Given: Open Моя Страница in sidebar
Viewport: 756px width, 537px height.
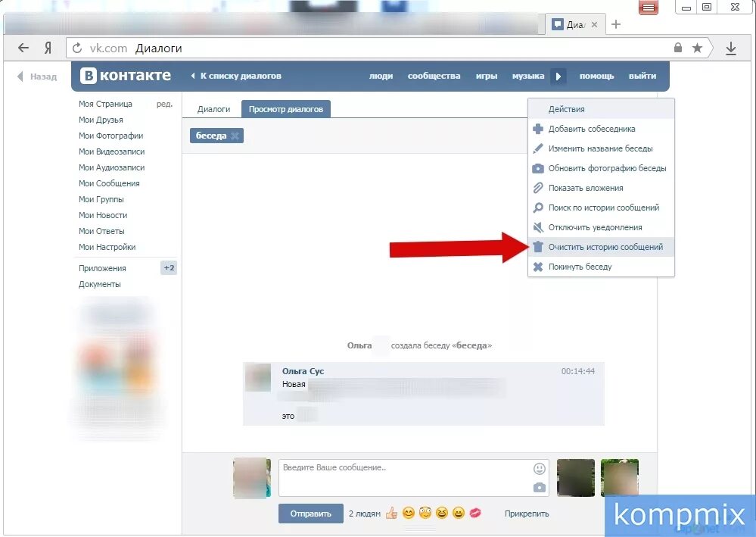Looking at the screenshot, I should [x=105, y=104].
